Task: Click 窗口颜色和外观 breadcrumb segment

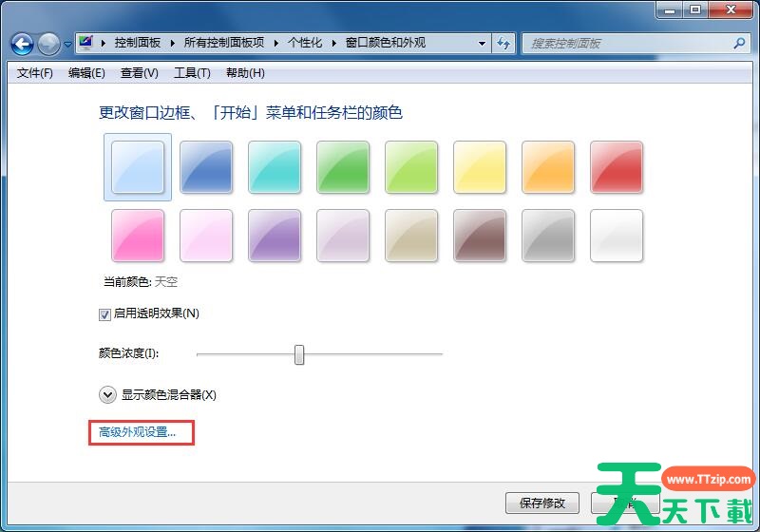Action: tap(386, 43)
